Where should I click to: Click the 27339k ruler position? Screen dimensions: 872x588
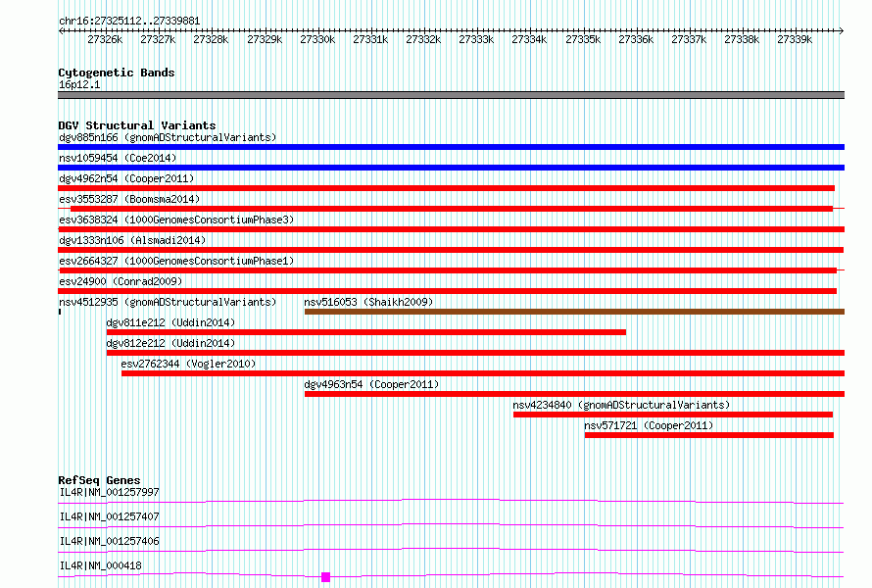click(795, 39)
